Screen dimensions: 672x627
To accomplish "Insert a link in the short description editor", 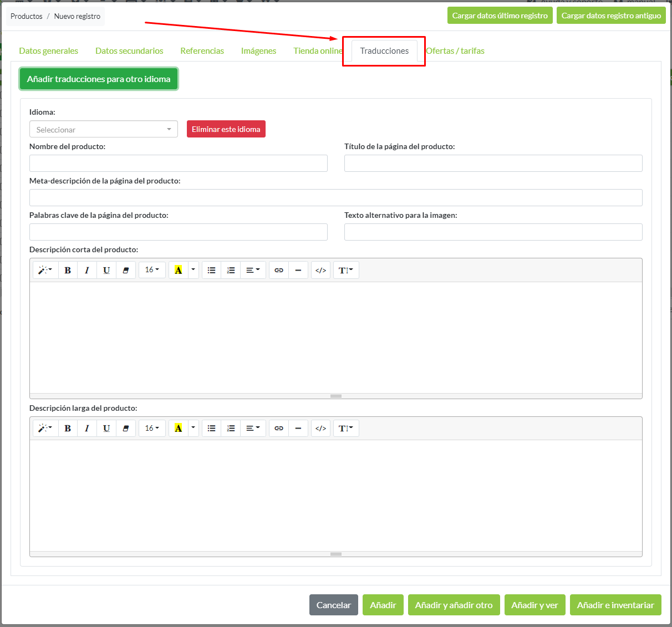I will pos(279,270).
